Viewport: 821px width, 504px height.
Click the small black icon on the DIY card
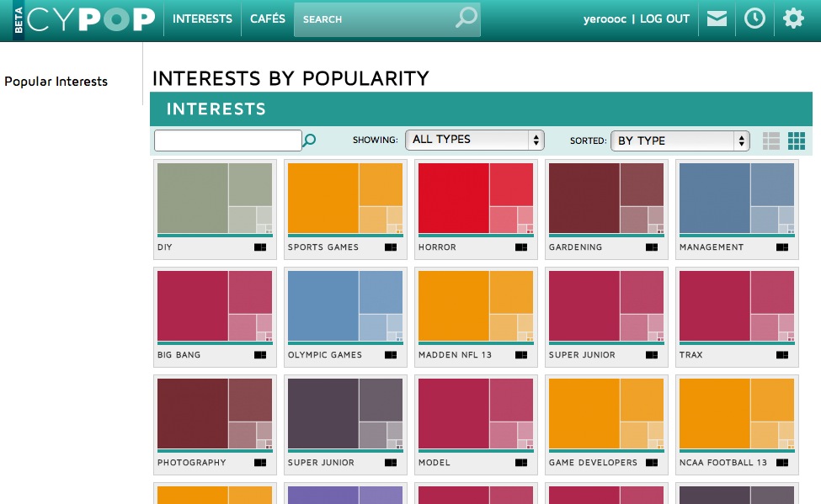[x=260, y=247]
